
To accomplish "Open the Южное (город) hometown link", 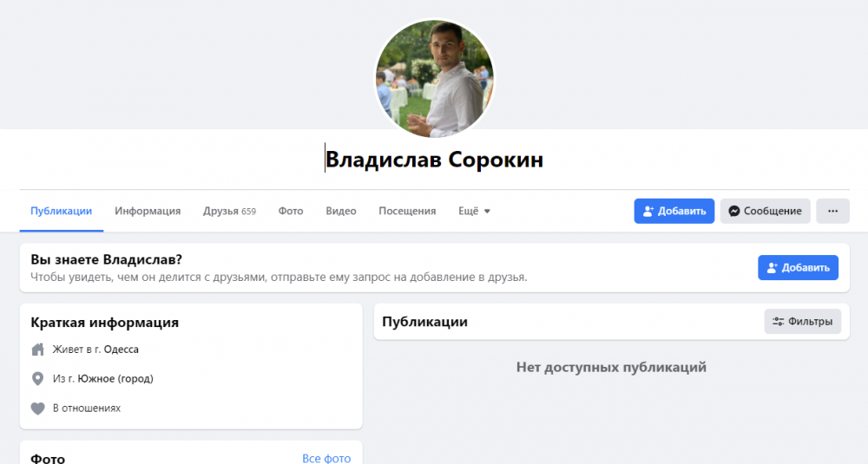I will click(x=115, y=379).
